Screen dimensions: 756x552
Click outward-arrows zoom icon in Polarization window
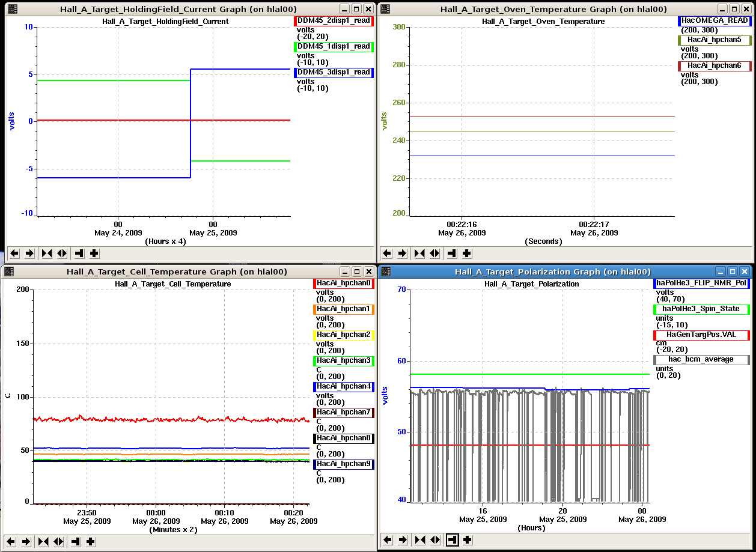pyautogui.click(x=436, y=540)
